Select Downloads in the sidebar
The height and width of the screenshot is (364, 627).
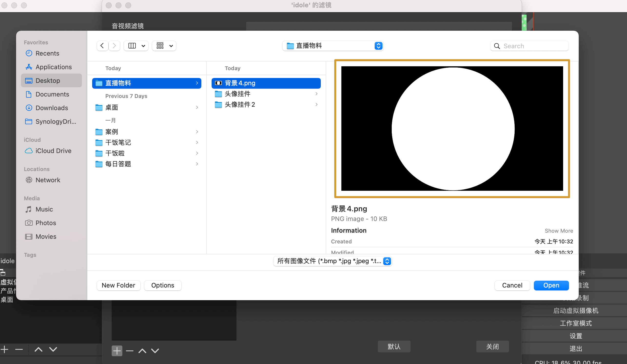click(51, 108)
